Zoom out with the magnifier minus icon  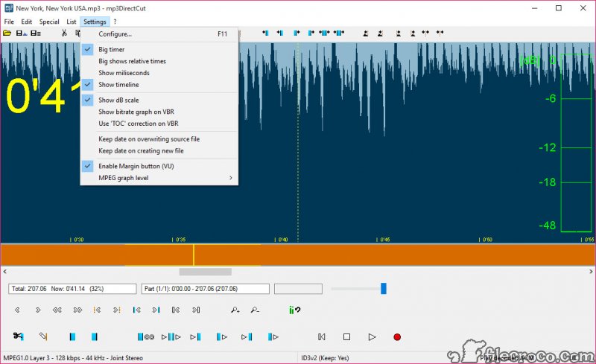[255, 310]
